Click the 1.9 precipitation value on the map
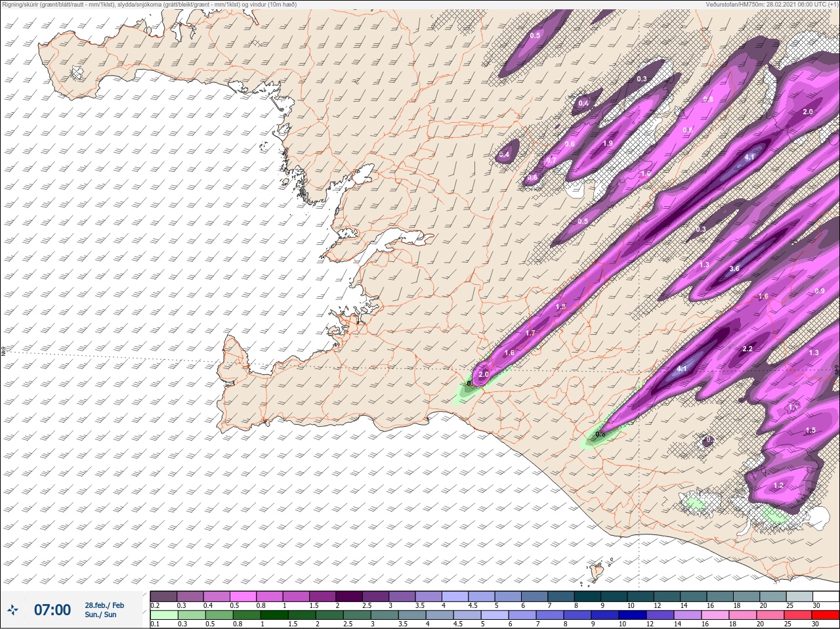This screenshot has height=629, width=840. point(608,143)
